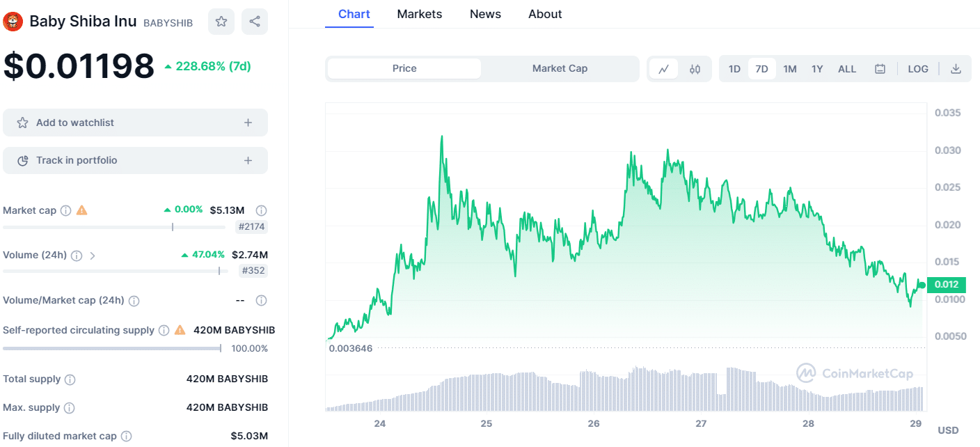This screenshot has width=980, height=447.
Task: Click the Baby Shiba Inu coin logo
Action: [x=13, y=22]
